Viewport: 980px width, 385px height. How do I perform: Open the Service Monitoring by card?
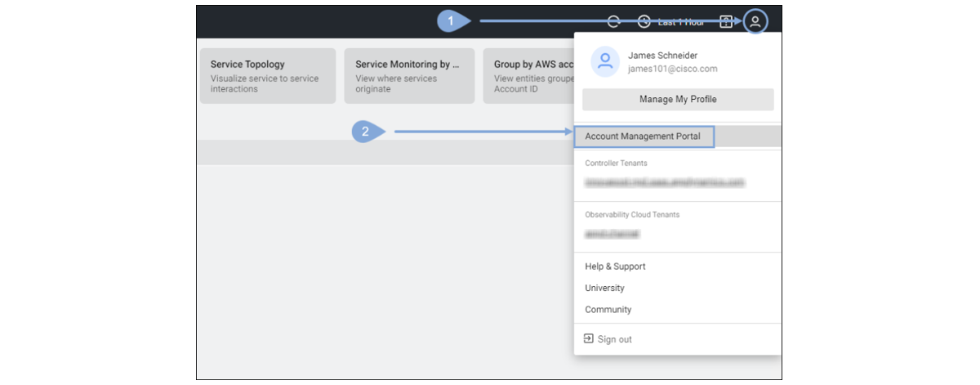click(408, 76)
